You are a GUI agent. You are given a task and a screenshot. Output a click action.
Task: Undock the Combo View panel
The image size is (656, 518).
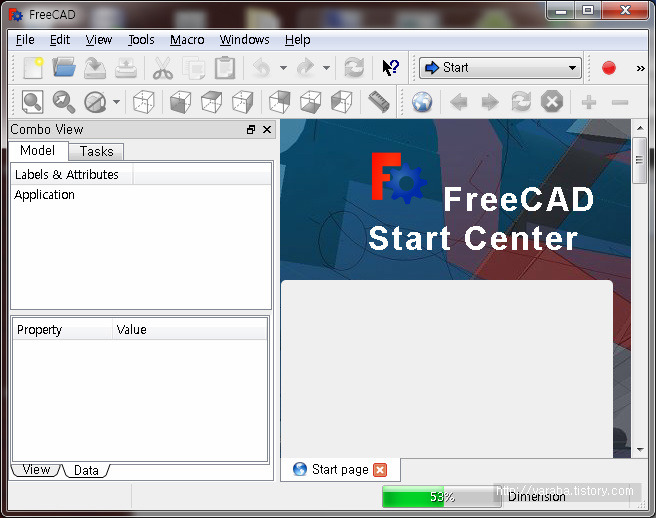pyautogui.click(x=251, y=130)
